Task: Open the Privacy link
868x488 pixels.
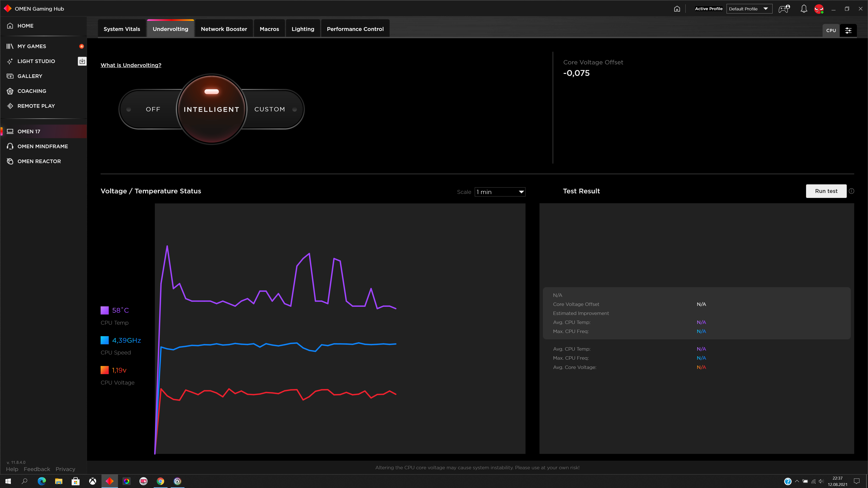Action: click(65, 469)
